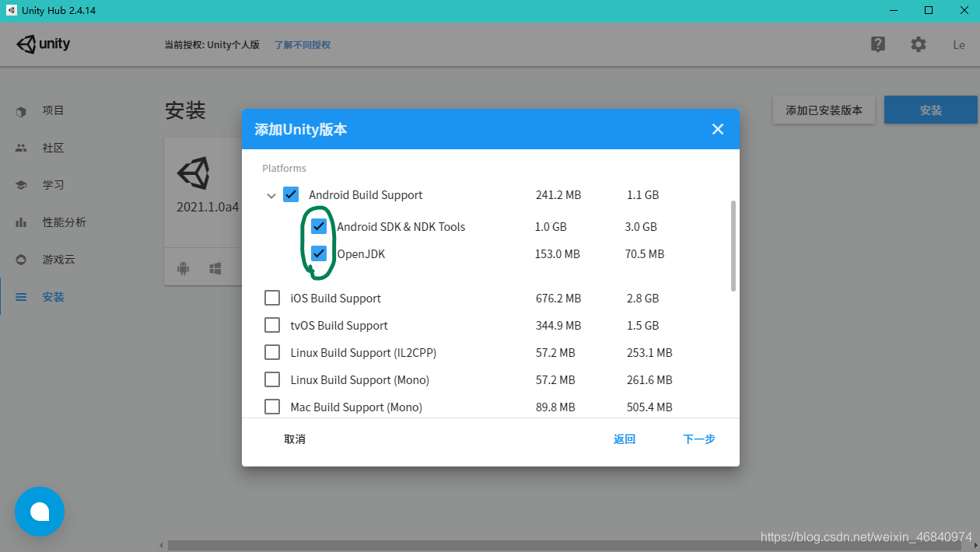
Task: Open the blue chat bubble button
Action: pos(40,512)
